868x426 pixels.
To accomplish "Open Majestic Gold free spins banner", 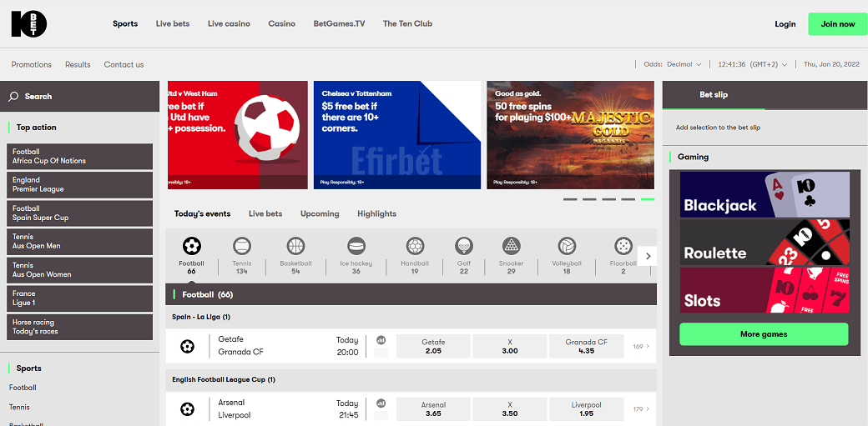I will 570,135.
